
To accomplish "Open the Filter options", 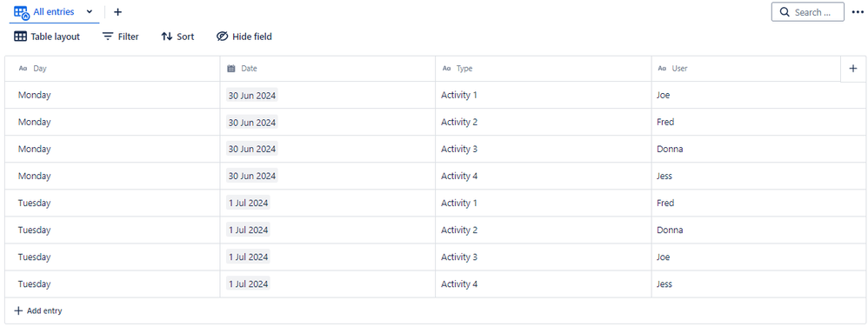I will 121,37.
